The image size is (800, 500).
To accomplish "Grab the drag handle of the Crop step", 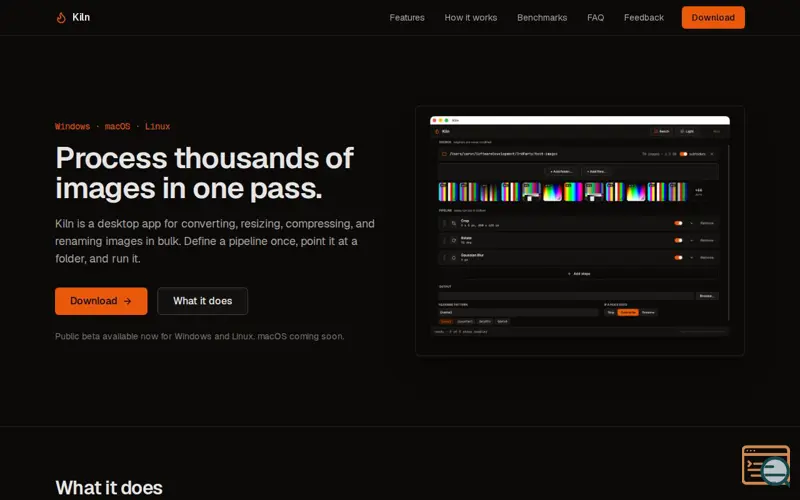I will coord(444,223).
